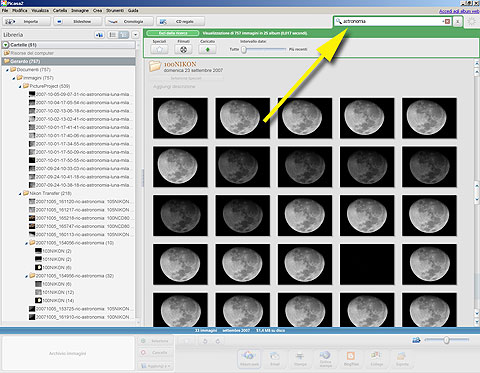Open the album web sign-in link

[x=459, y=11]
